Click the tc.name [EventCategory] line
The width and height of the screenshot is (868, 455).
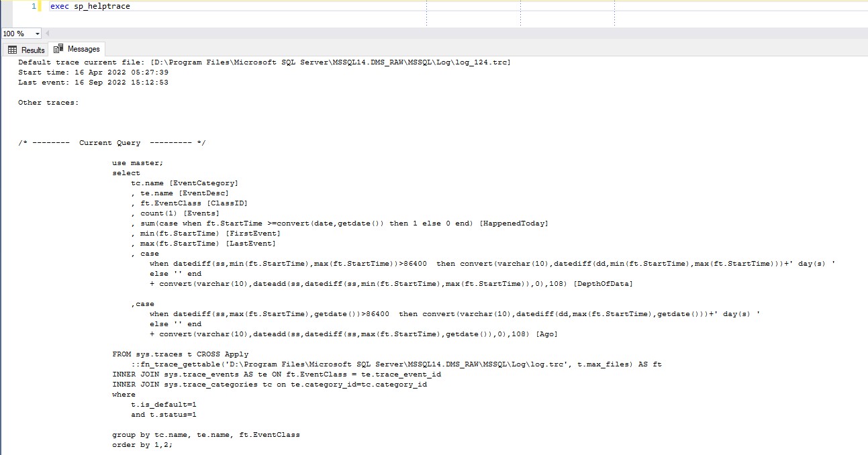tap(185, 183)
